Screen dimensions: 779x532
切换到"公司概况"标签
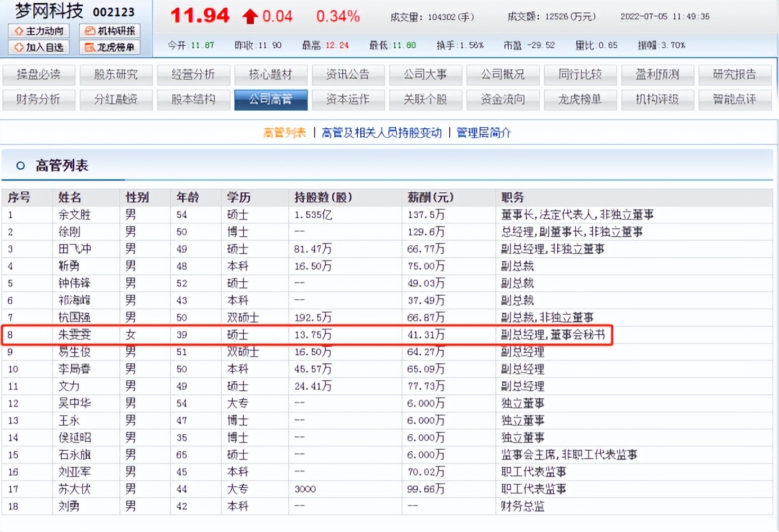[503, 74]
